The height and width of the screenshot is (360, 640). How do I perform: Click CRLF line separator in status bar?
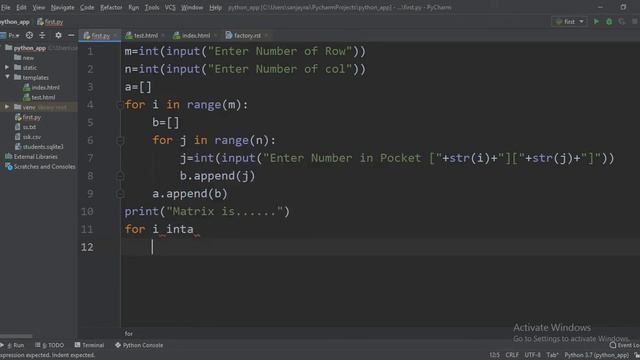click(512, 355)
